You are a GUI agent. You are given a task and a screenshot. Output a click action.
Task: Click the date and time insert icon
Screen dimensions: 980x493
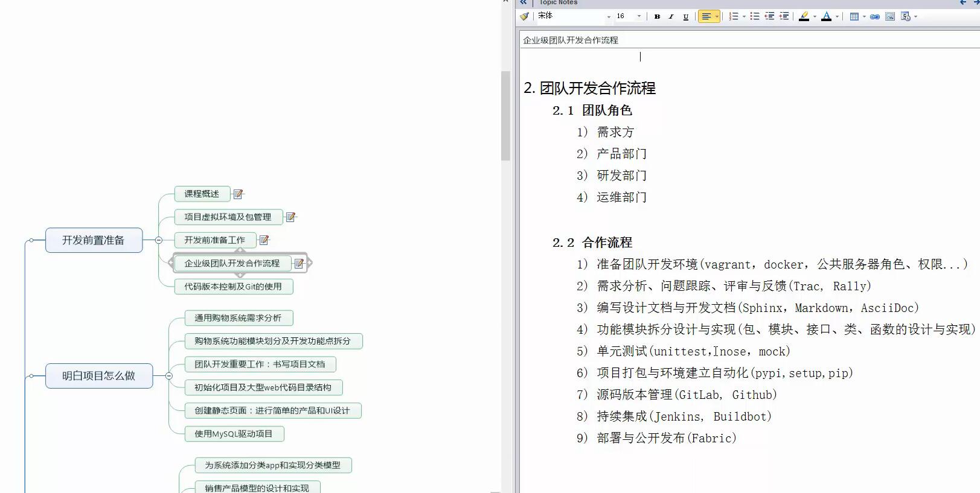(905, 16)
